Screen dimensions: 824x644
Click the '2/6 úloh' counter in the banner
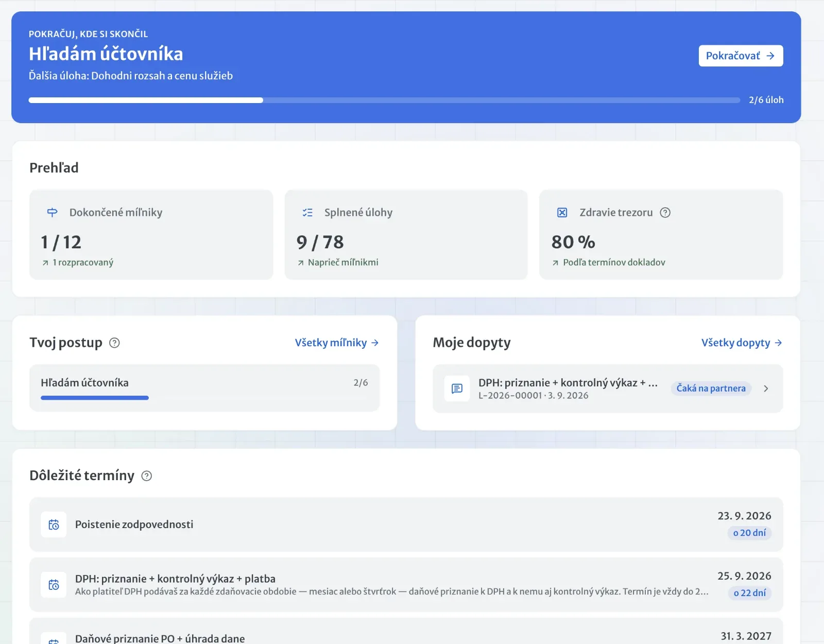click(x=766, y=100)
